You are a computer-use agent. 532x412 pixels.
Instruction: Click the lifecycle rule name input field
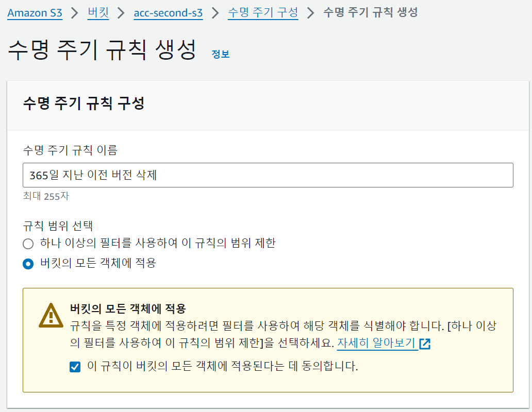pos(268,175)
